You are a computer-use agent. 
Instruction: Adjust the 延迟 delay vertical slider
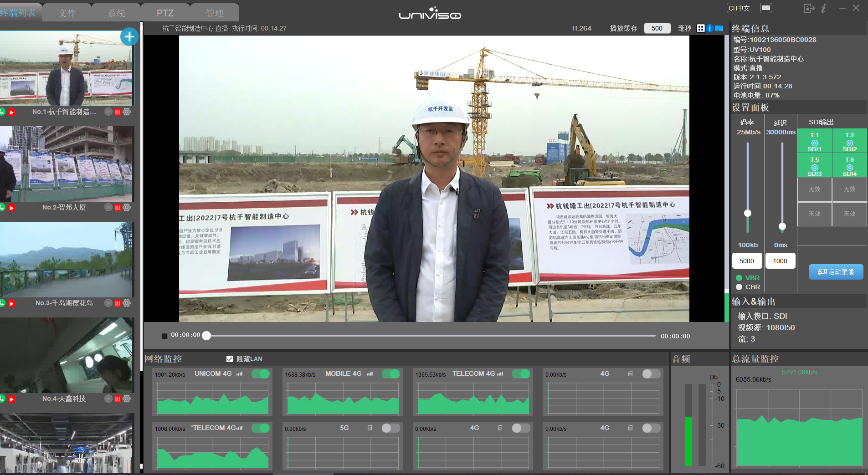[x=782, y=226]
